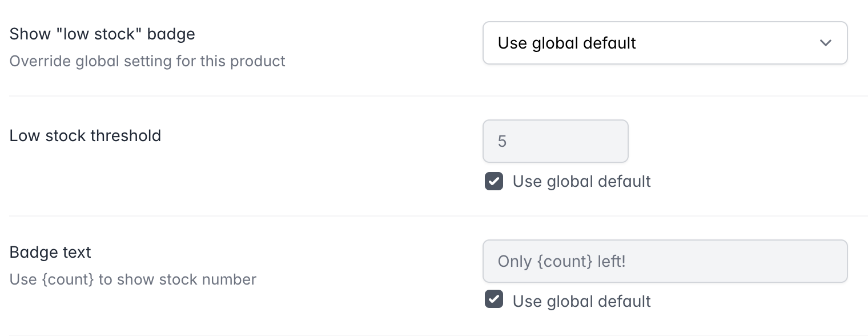
Task: Click the "Only {count} left!" placeholder text
Action: [x=562, y=261]
